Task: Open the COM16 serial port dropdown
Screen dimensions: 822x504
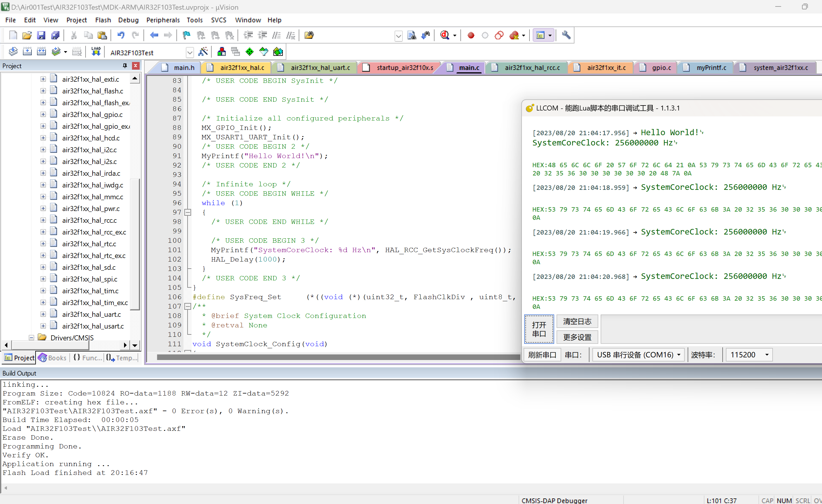Action: pyautogui.click(x=679, y=355)
